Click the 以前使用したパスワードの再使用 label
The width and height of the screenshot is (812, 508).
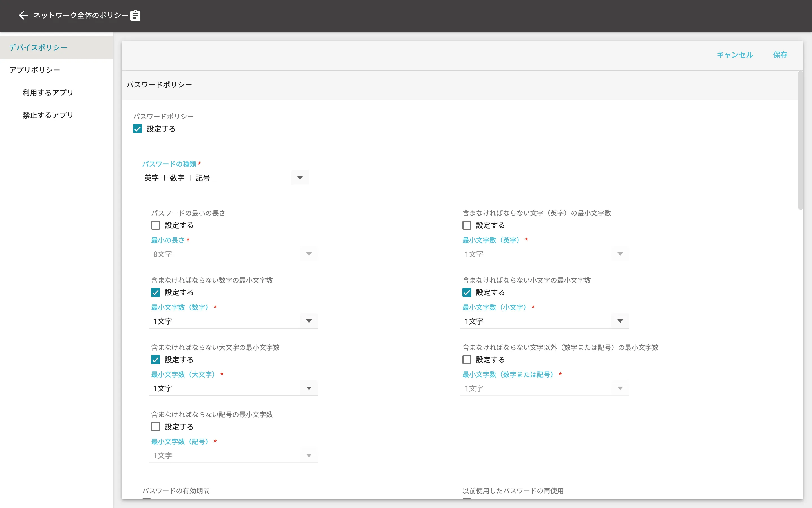pos(513,491)
